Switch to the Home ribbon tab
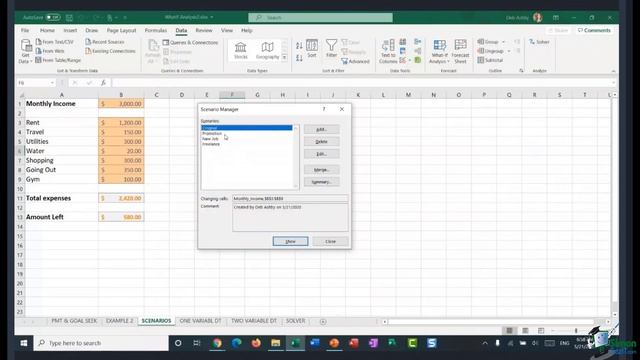This screenshot has height=360, width=640. coord(47,30)
